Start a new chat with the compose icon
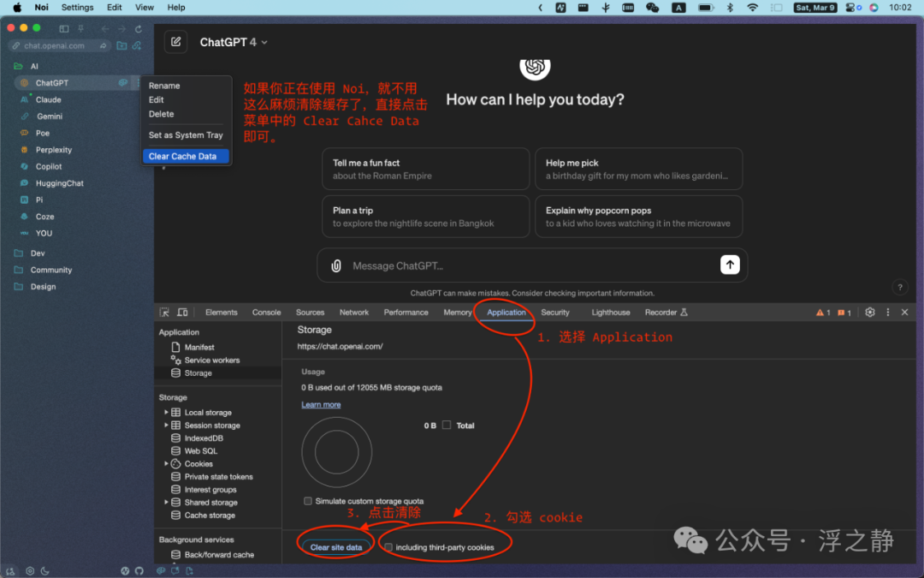Viewport: 924px width, 578px height. 175,42
